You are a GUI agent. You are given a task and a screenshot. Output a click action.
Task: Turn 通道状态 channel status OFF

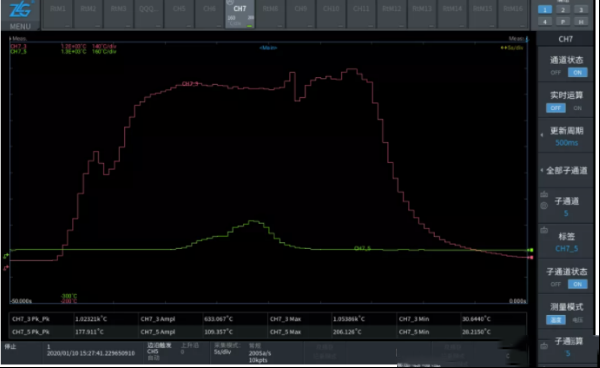point(556,73)
